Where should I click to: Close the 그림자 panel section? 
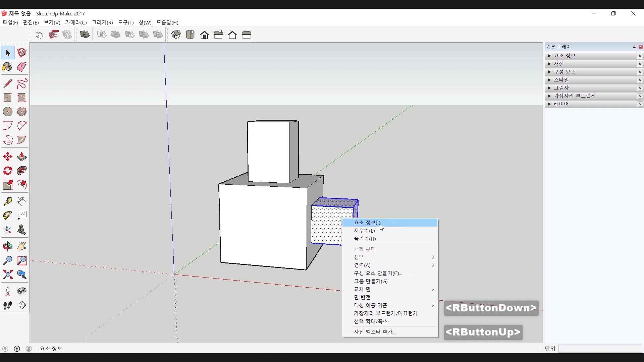pos(640,88)
